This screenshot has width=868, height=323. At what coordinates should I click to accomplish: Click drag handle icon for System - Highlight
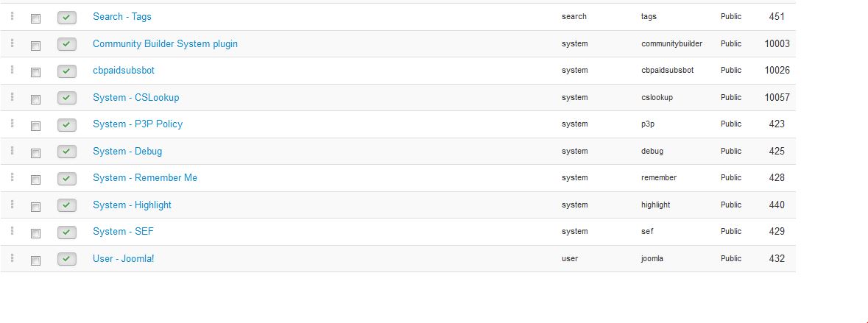13,204
